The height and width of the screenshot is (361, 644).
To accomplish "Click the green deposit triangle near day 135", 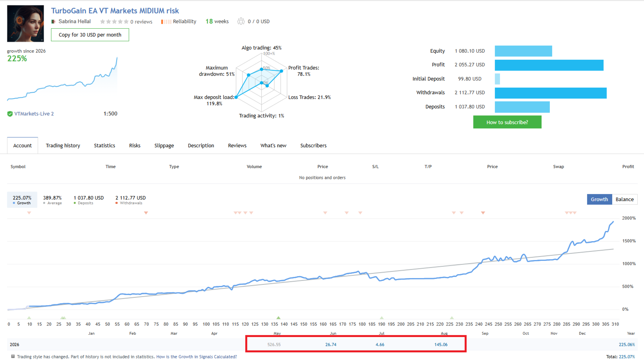I will [x=278, y=317].
